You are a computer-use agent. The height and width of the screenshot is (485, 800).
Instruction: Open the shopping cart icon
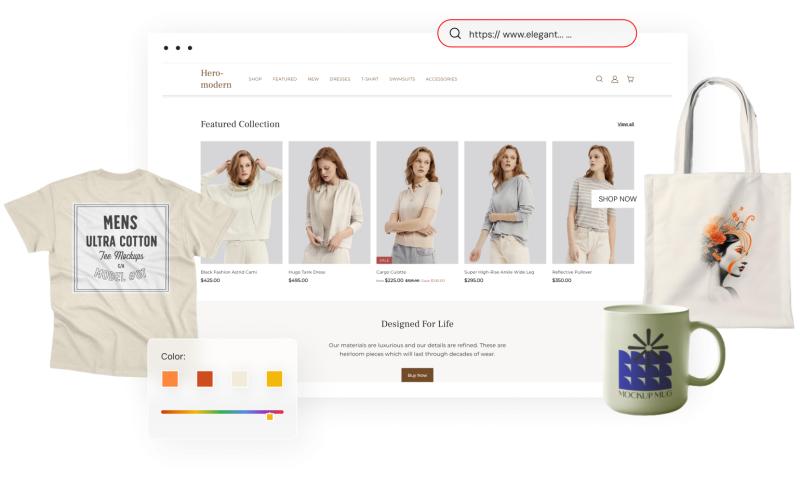(630, 79)
